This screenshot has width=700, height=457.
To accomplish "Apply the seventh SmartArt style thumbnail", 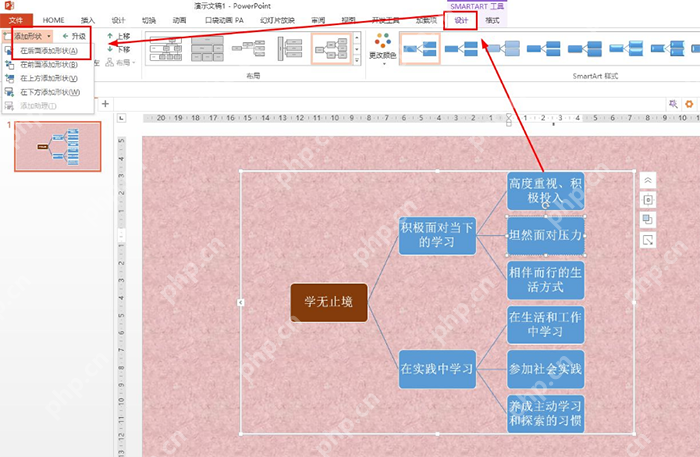I will [x=667, y=48].
